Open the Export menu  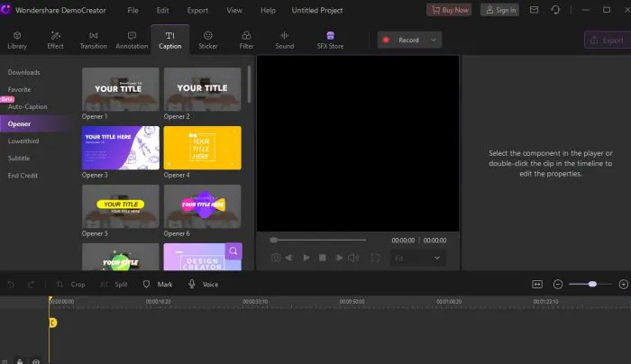click(197, 11)
